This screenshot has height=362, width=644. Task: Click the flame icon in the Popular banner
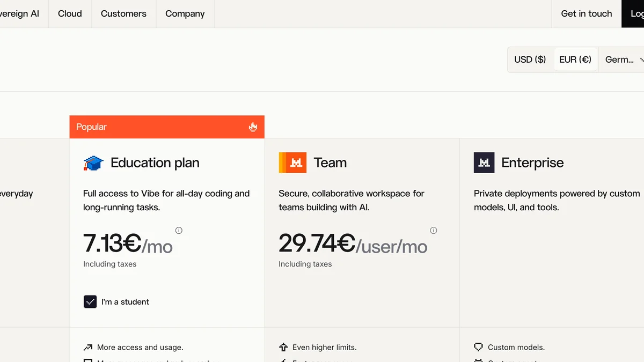point(253,127)
